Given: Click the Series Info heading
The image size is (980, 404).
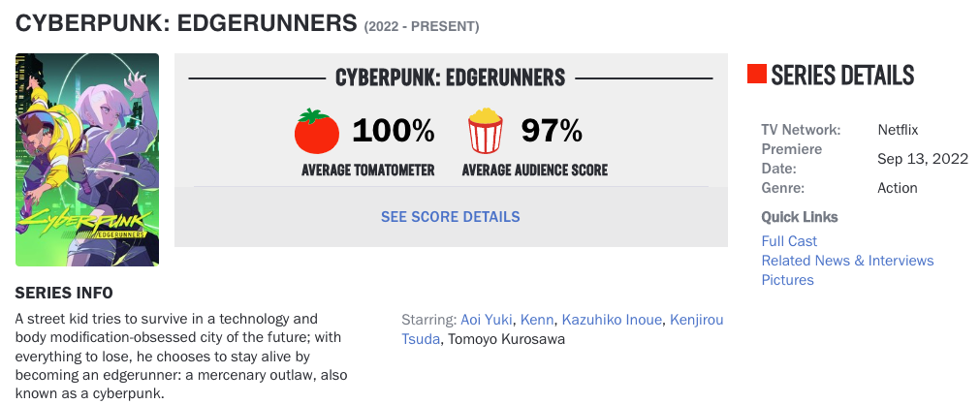Looking at the screenshot, I should point(64,293).
